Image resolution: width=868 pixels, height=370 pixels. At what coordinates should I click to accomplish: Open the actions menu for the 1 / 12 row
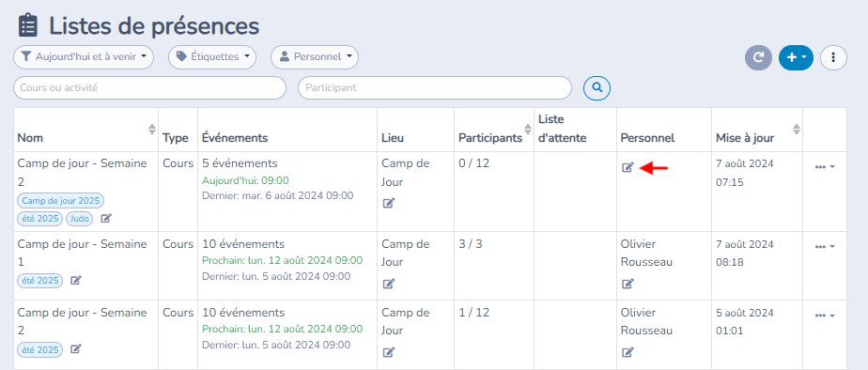(824, 316)
